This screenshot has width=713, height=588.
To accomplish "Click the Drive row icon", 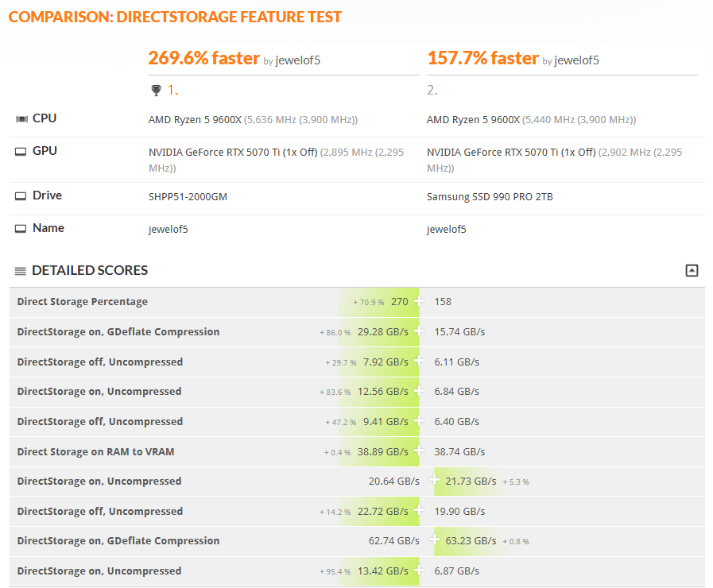I will coord(21,195).
